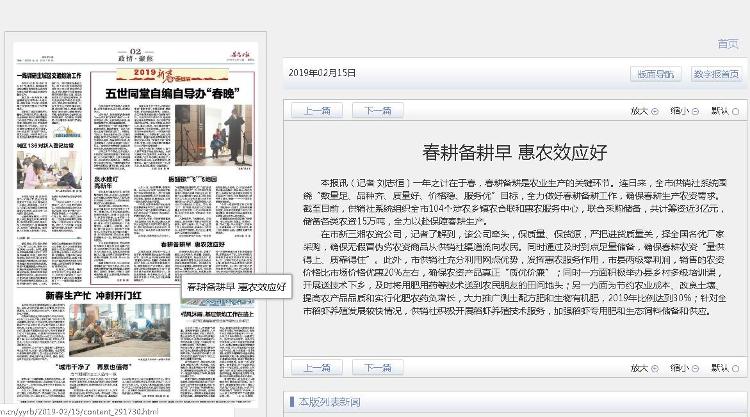Image resolution: width=750 pixels, height=417 pixels.
Task: Click the bottom toolbar 缩小 shrink icon
Action: 694,367
